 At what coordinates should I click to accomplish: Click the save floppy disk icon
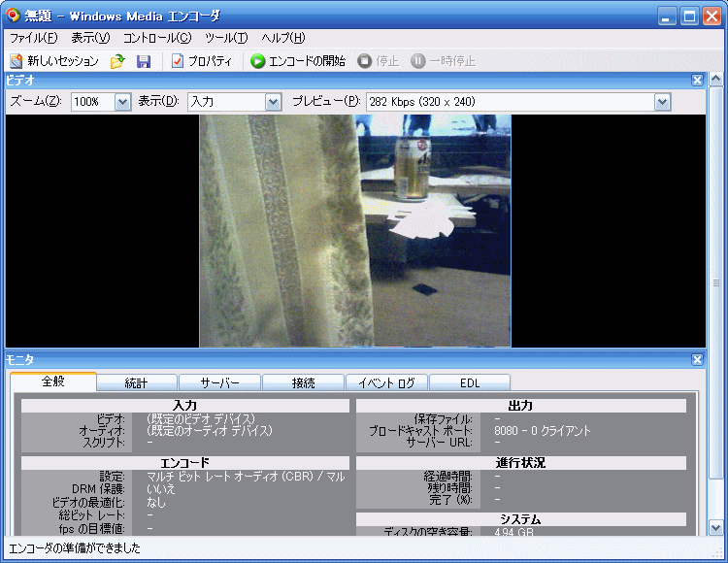tap(144, 61)
